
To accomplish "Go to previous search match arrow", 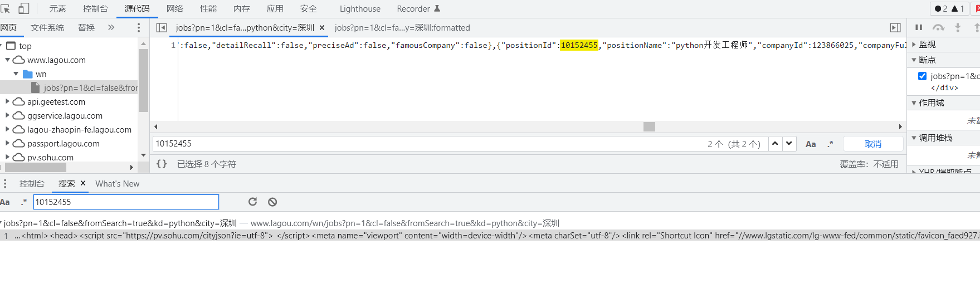I will (775, 144).
